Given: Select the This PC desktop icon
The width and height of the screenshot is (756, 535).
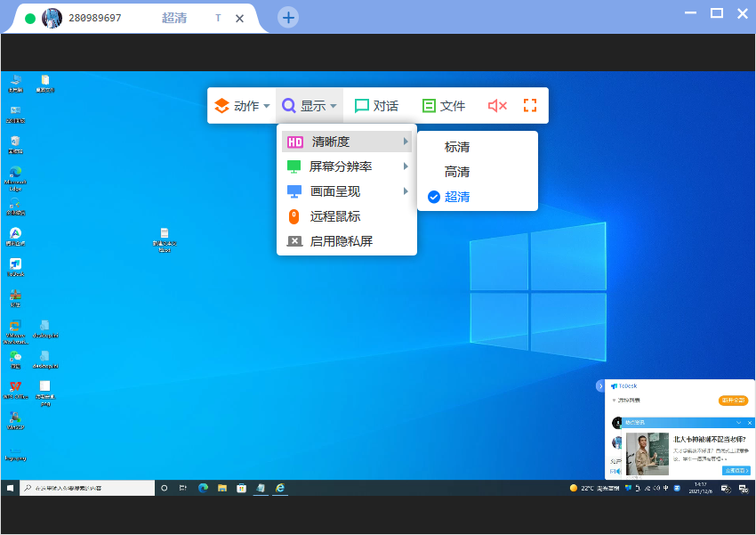Looking at the screenshot, I should (15, 84).
